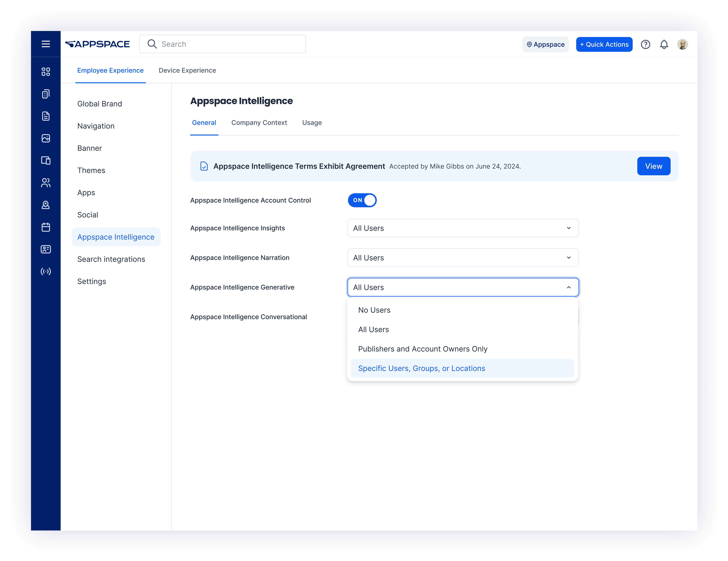Image resolution: width=728 pixels, height=561 pixels.
Task: Open Search integrations settings
Action: 111,259
